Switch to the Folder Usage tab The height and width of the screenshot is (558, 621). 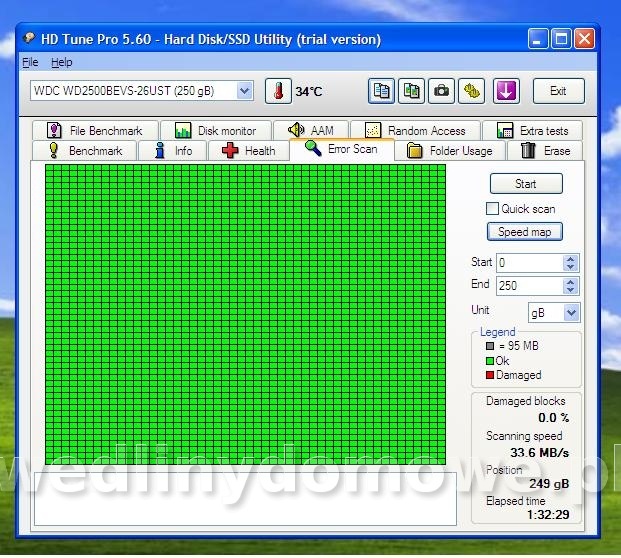pos(449,151)
